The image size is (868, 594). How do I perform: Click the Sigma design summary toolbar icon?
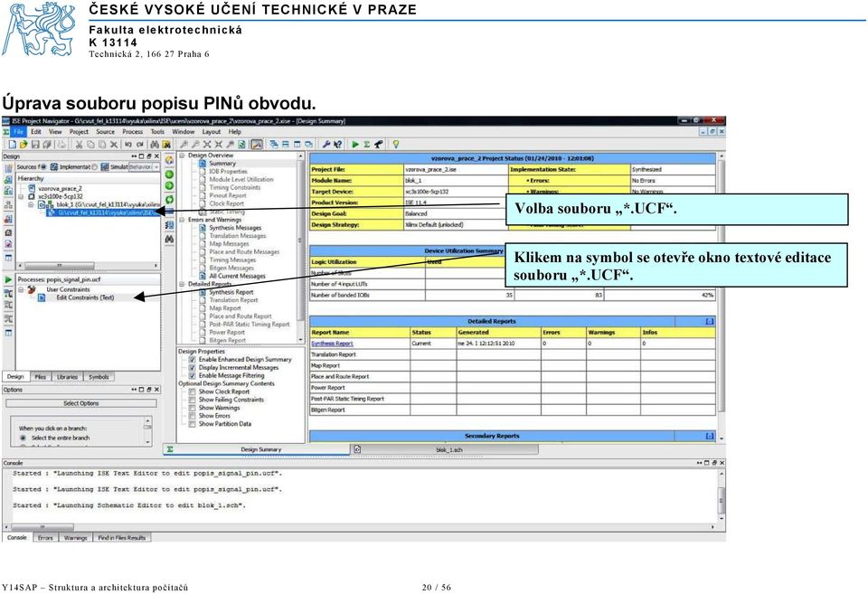[x=366, y=145]
